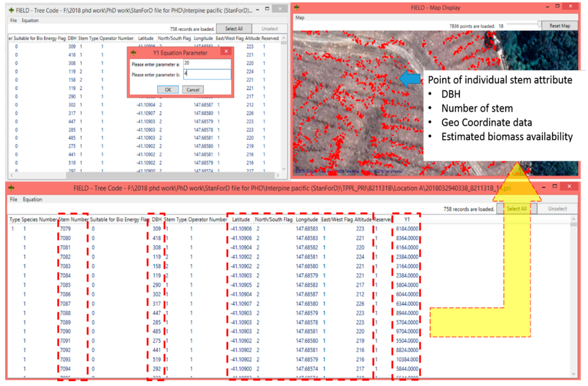Viewport: 588px width, 386px height.
Task: Click North/South Flag header in bottom table
Action: tap(274, 219)
